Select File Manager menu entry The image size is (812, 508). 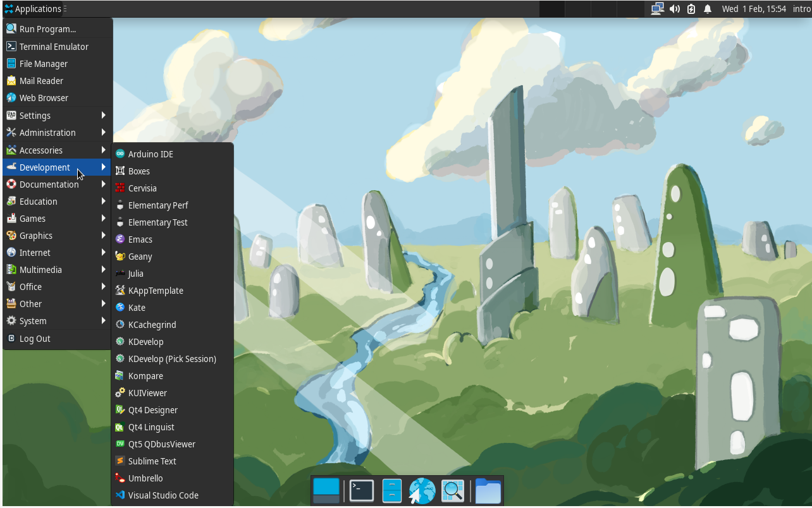pyautogui.click(x=58, y=64)
